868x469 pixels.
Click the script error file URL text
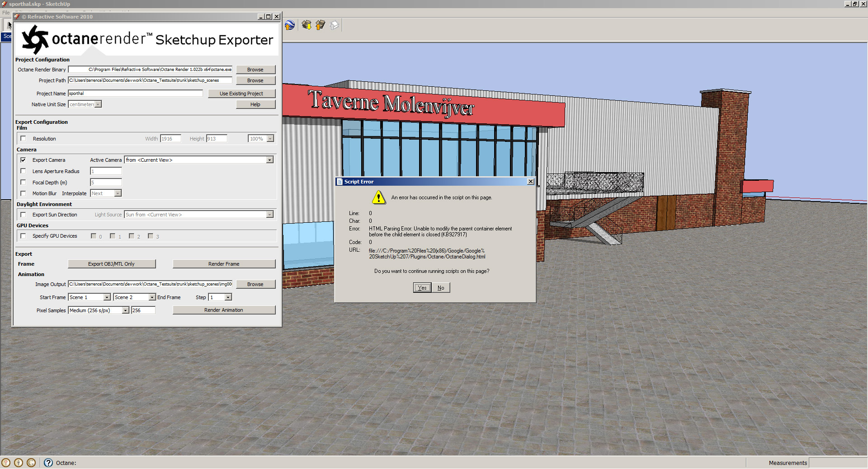pos(427,254)
